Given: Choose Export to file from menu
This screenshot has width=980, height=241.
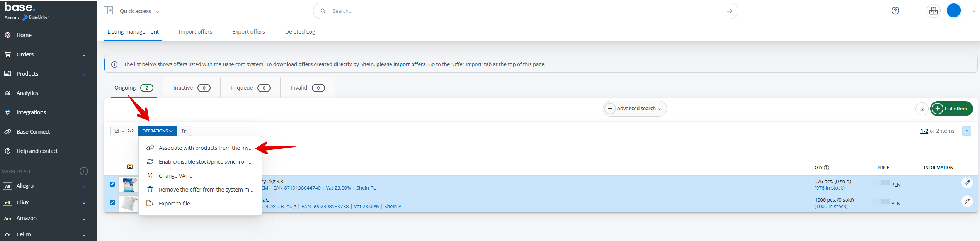Looking at the screenshot, I should [x=174, y=204].
